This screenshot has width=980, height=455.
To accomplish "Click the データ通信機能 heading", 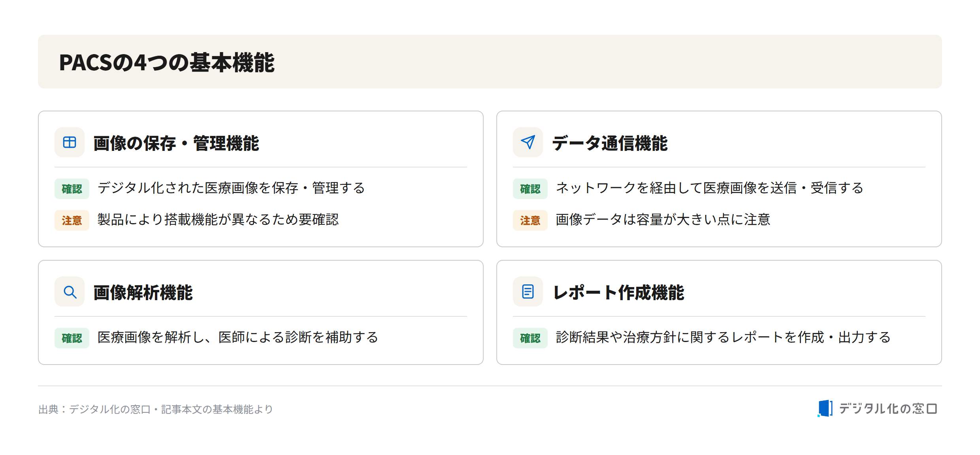I will tap(610, 143).
